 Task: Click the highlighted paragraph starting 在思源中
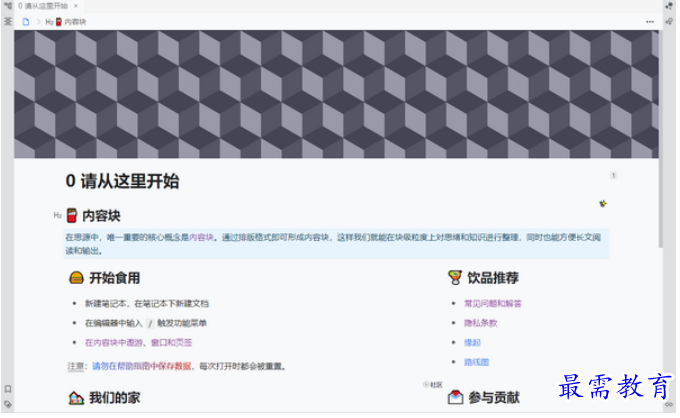coord(337,245)
